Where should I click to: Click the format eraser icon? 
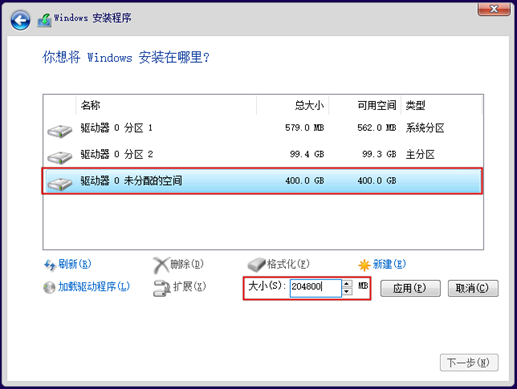point(256,265)
